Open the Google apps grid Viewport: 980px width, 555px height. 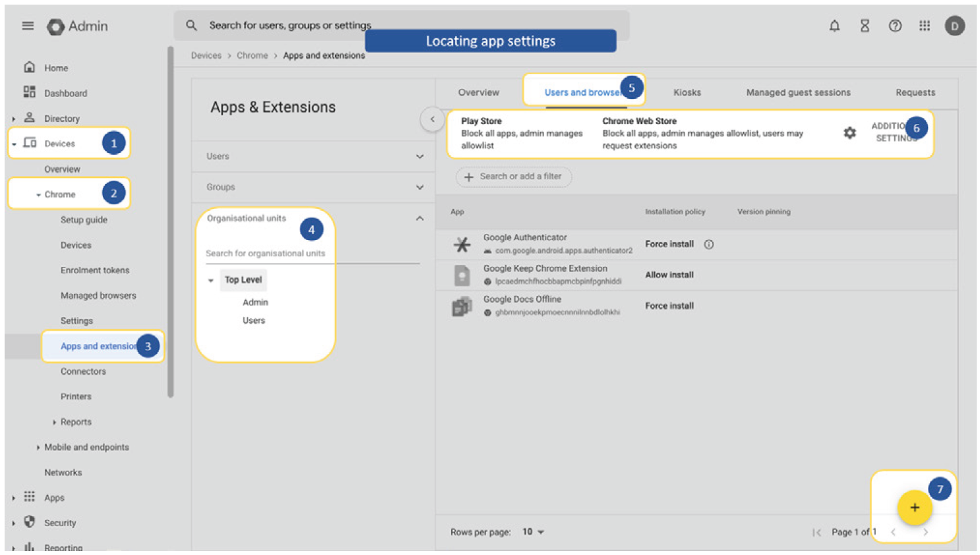point(925,26)
